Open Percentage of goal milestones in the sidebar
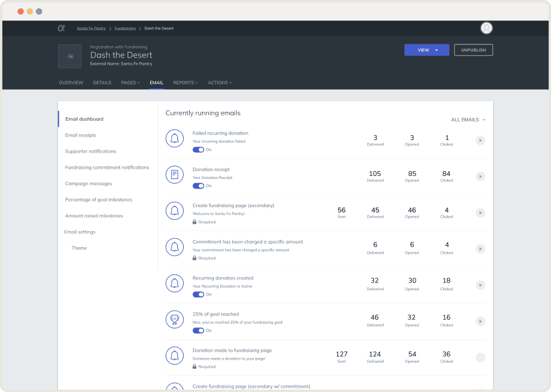This screenshot has height=392, width=551. 99,200
